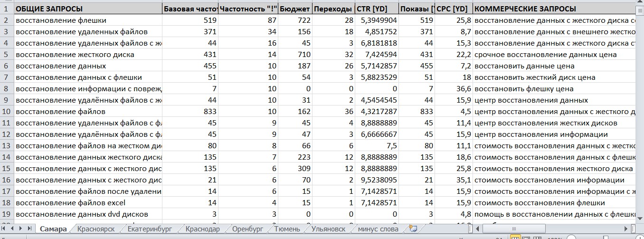Click CTR value 5,3949904
This screenshot has width=644, height=239.
(377, 20)
